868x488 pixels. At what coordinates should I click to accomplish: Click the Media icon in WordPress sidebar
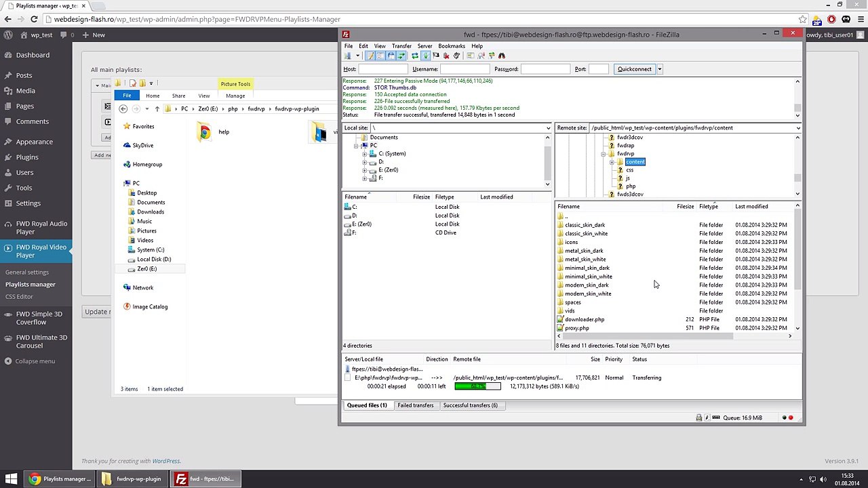8,91
